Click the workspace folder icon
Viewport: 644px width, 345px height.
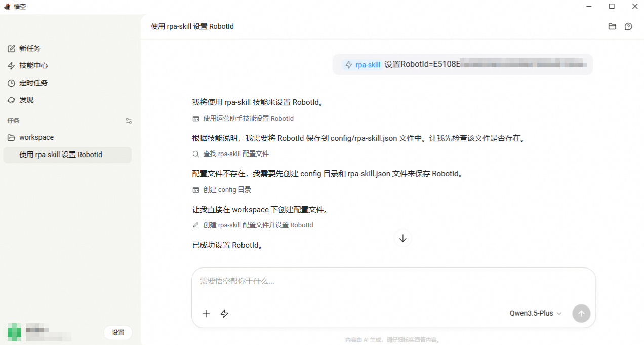click(x=11, y=138)
